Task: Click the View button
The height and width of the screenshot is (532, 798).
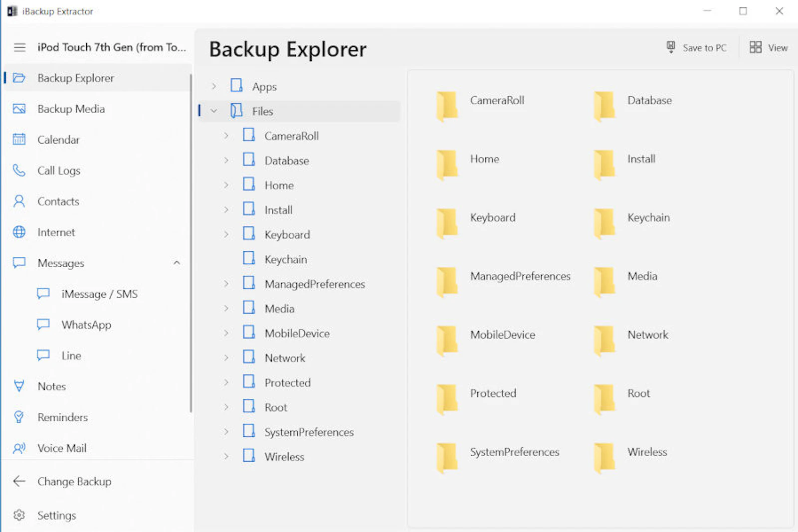Action: [769, 47]
